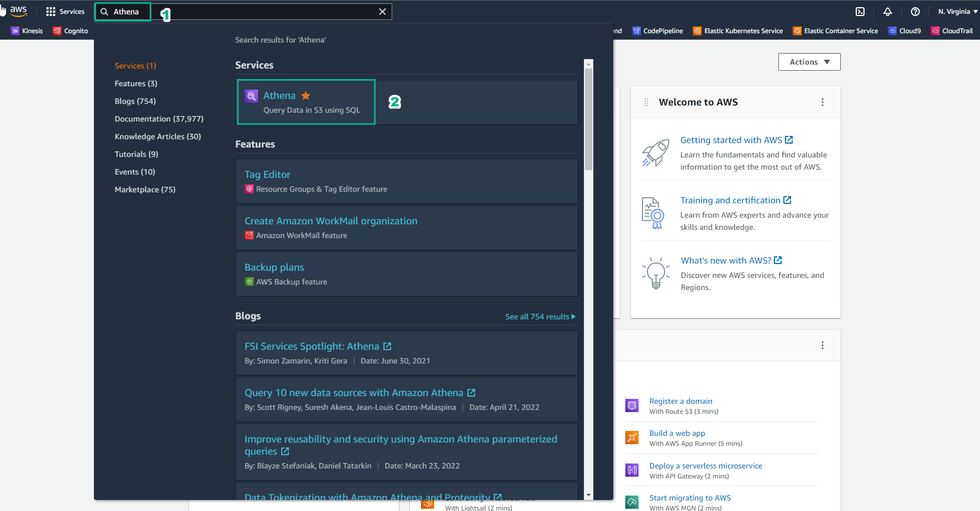Image resolution: width=980 pixels, height=511 pixels.
Task: Open FSI Services Spotlight: Athena blog
Action: 312,346
